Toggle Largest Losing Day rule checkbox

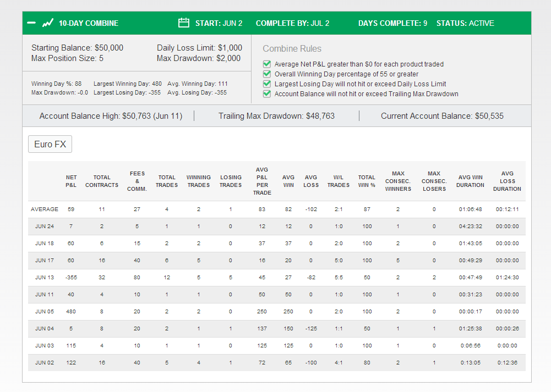267,84
